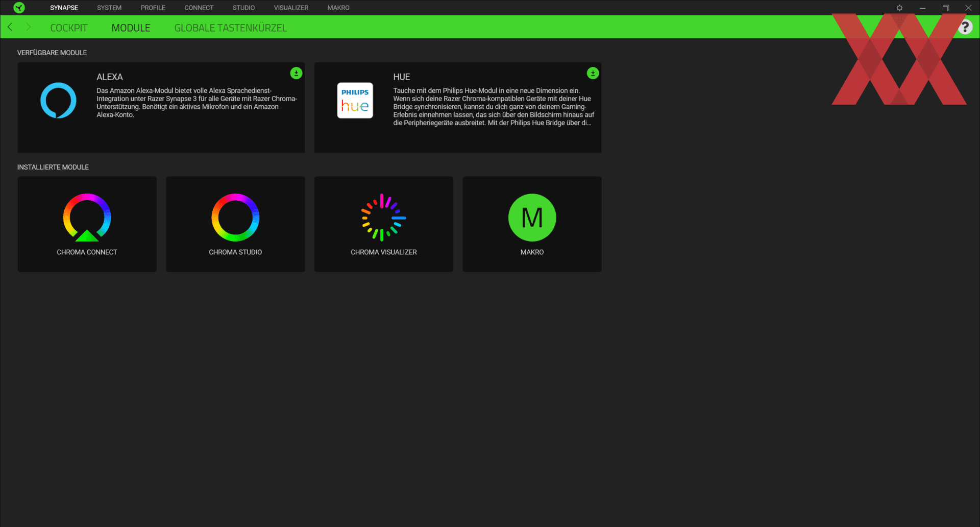980x527 pixels.
Task: Switch to the System tab
Action: (x=109, y=8)
